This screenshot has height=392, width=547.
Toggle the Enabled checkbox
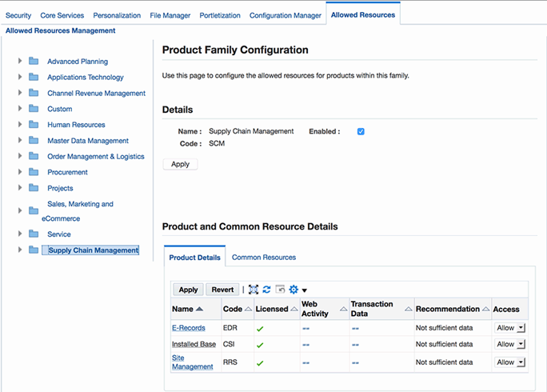coord(361,131)
